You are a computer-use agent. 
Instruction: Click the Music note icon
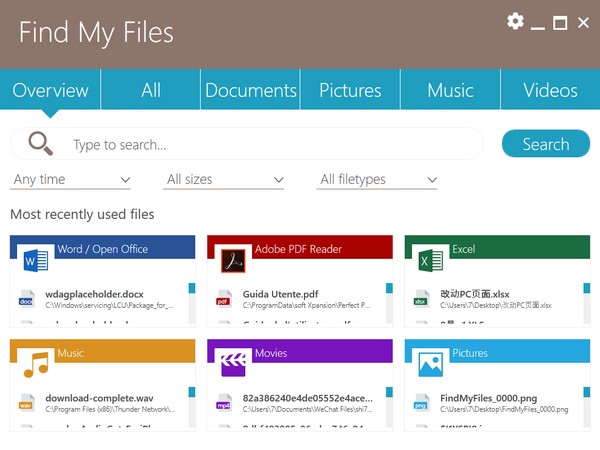coord(36,364)
